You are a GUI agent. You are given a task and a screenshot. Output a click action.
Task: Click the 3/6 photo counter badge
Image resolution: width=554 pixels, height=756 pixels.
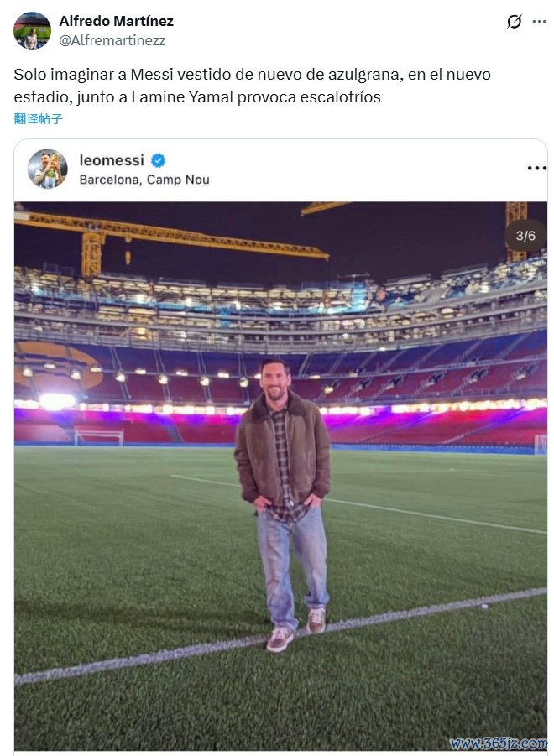coord(525,236)
